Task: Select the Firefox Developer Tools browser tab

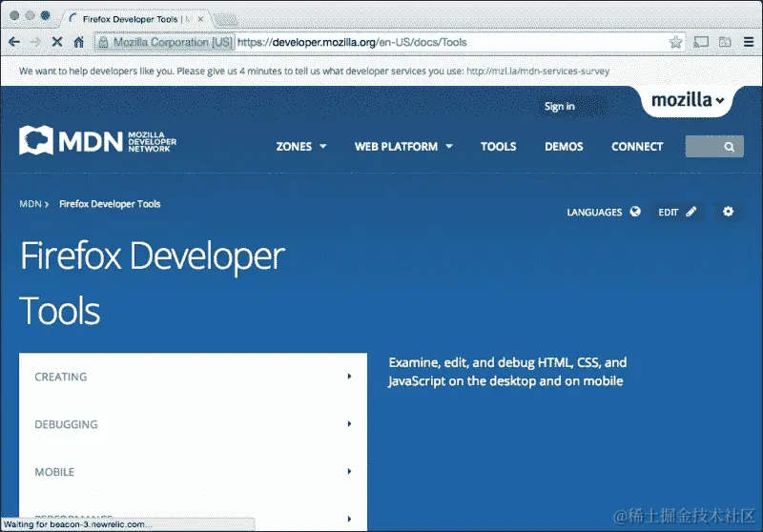Action: (134, 19)
